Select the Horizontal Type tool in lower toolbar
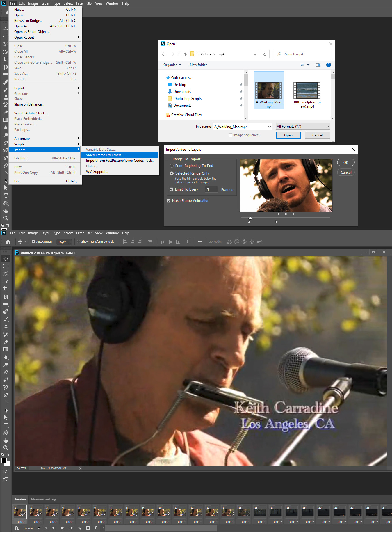This screenshot has width=392, height=533. pos(6,425)
